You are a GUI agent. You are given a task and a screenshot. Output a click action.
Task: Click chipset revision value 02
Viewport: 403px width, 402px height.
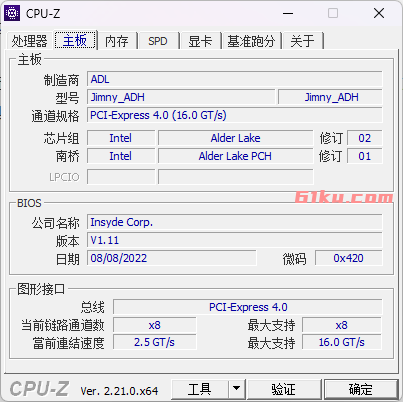coord(365,138)
